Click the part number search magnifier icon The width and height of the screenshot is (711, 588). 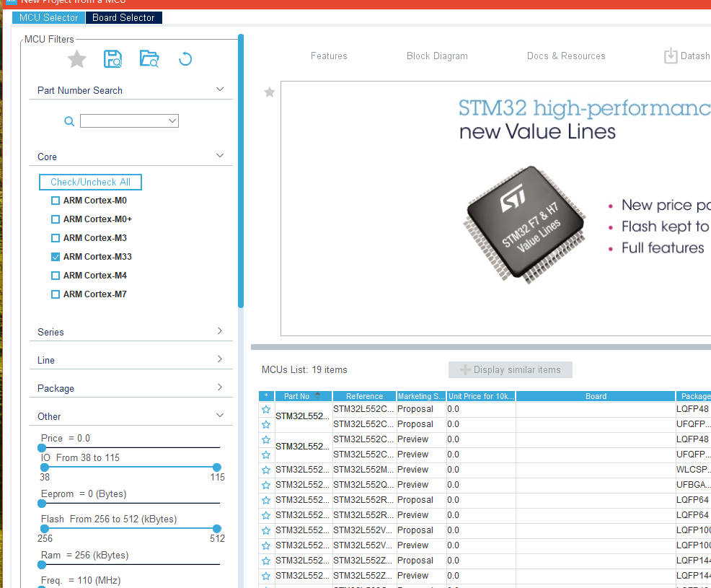tap(69, 121)
